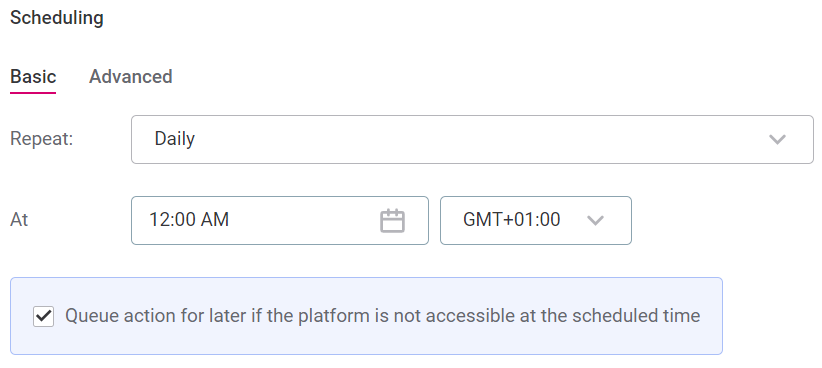Select the Basic scheduling tab
The width and height of the screenshot is (822, 368).
click(33, 77)
